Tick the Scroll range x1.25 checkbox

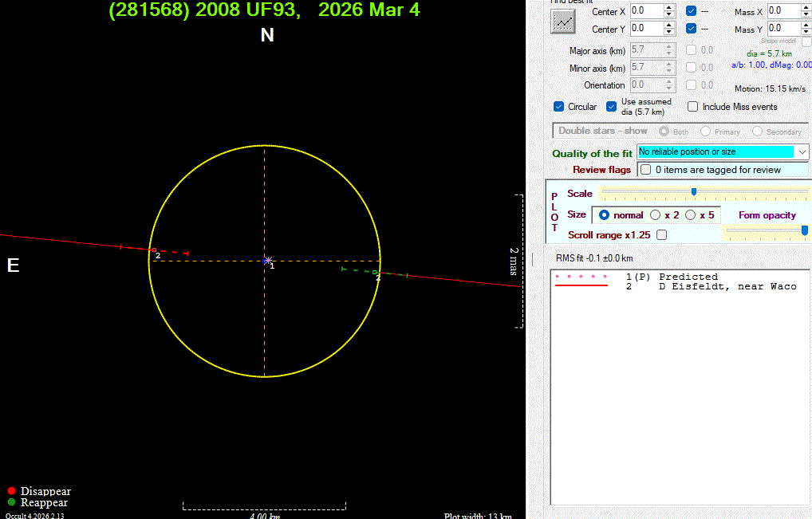click(x=661, y=235)
